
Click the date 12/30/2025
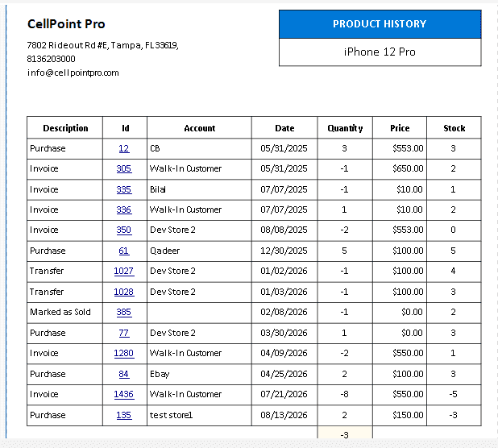284,251
